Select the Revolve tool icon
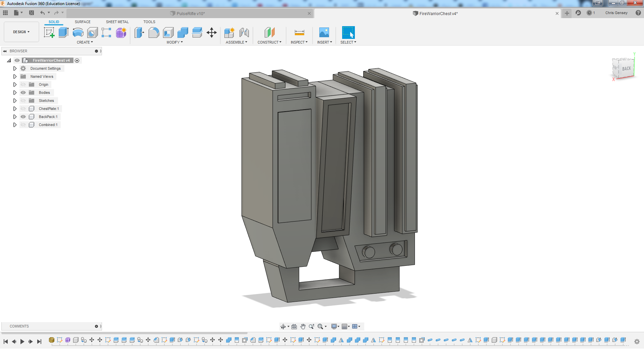Image resolution: width=644 pixels, height=356 pixels. pyautogui.click(x=78, y=33)
